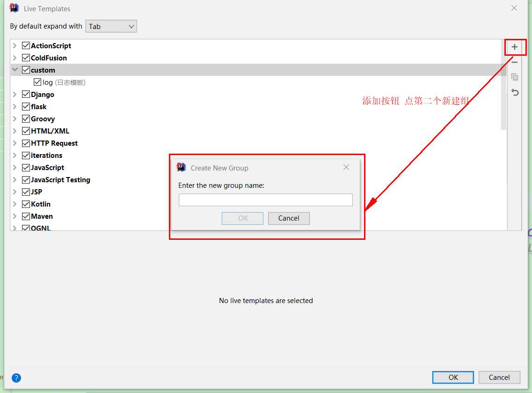This screenshot has width=532, height=393.
Task: Toggle the Django group checkbox
Action: point(26,95)
